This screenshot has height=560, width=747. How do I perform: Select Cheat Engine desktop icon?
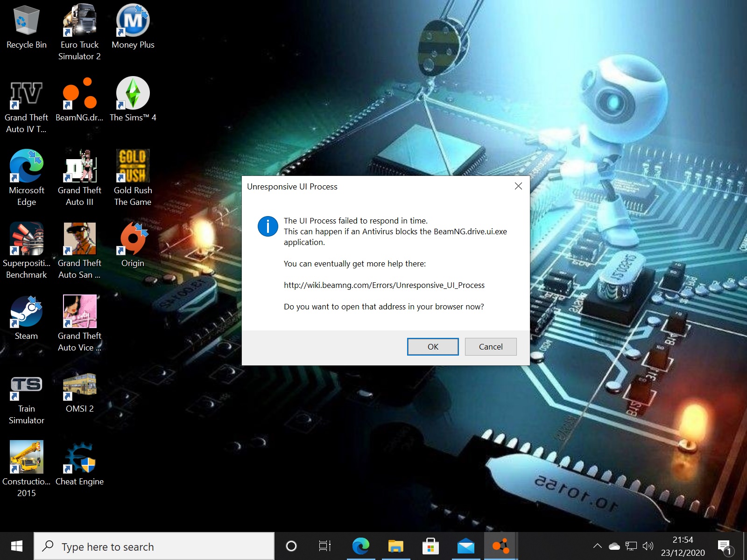point(79,464)
